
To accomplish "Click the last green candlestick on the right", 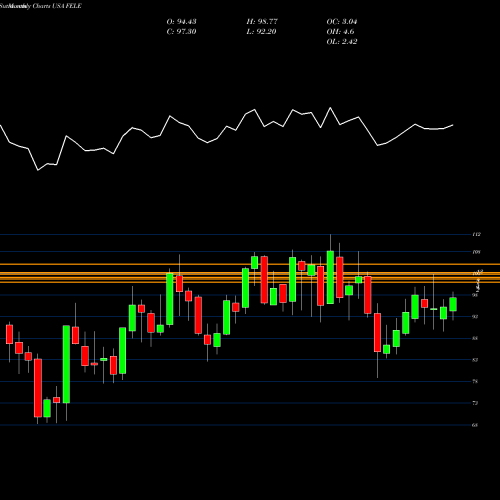I will [x=453, y=304].
